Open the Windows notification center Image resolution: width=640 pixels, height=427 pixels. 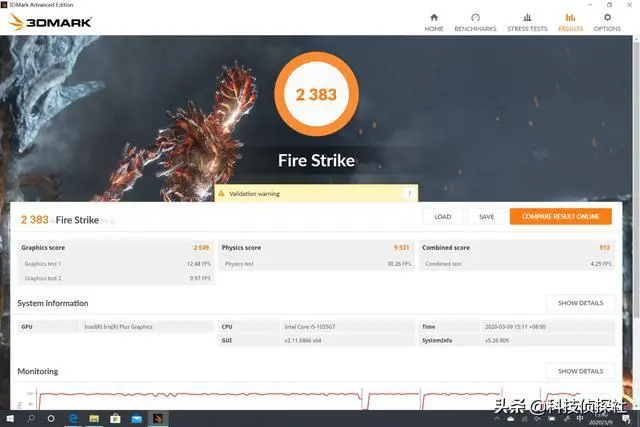[x=627, y=419]
